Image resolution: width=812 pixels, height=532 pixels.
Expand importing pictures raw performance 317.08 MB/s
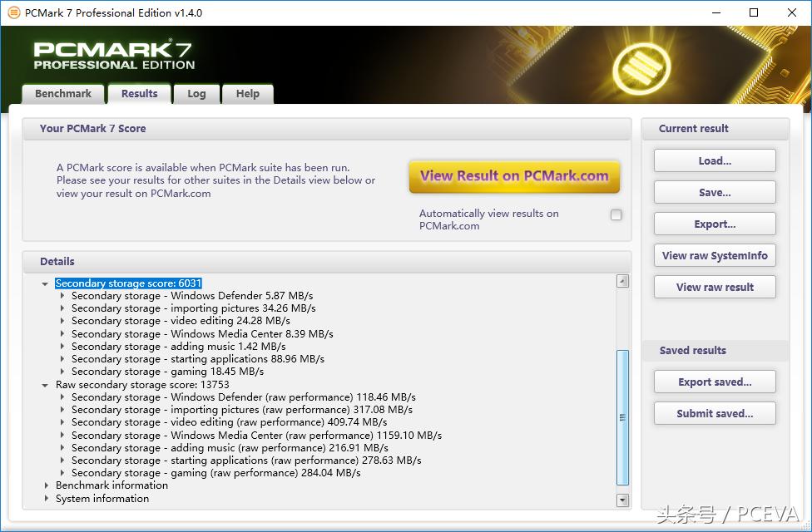(x=62, y=409)
